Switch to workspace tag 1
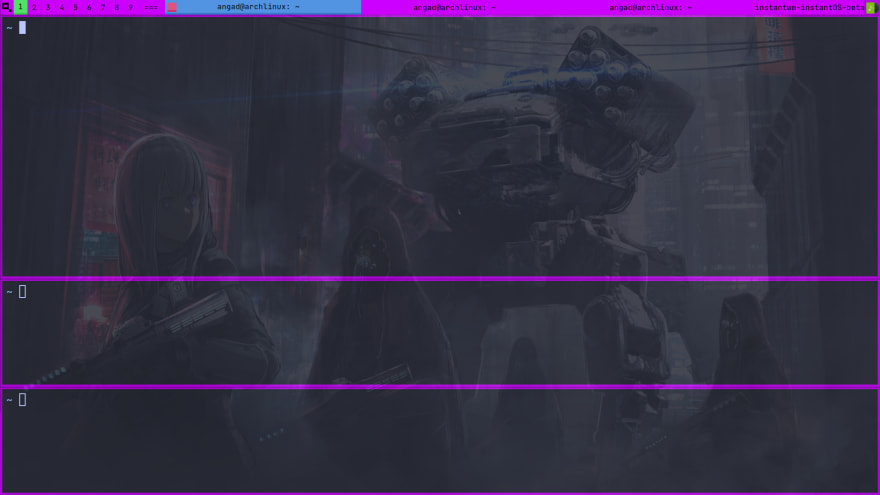Image resolution: width=880 pixels, height=495 pixels. point(20,7)
